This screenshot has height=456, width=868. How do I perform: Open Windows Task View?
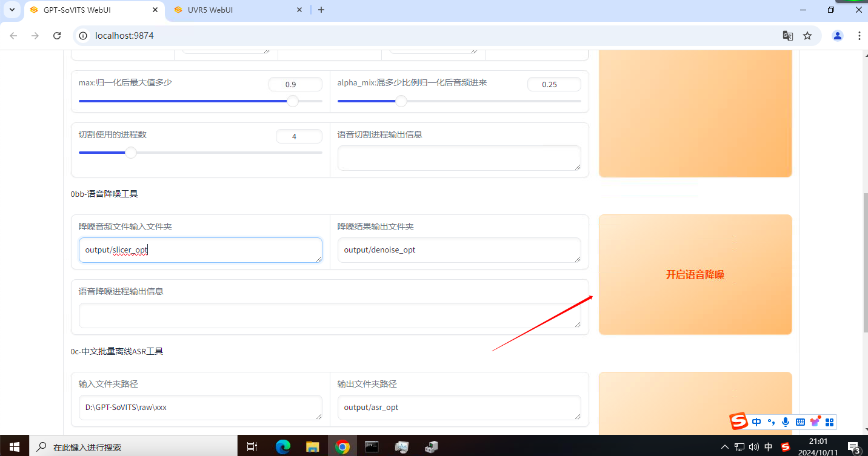(x=252, y=447)
